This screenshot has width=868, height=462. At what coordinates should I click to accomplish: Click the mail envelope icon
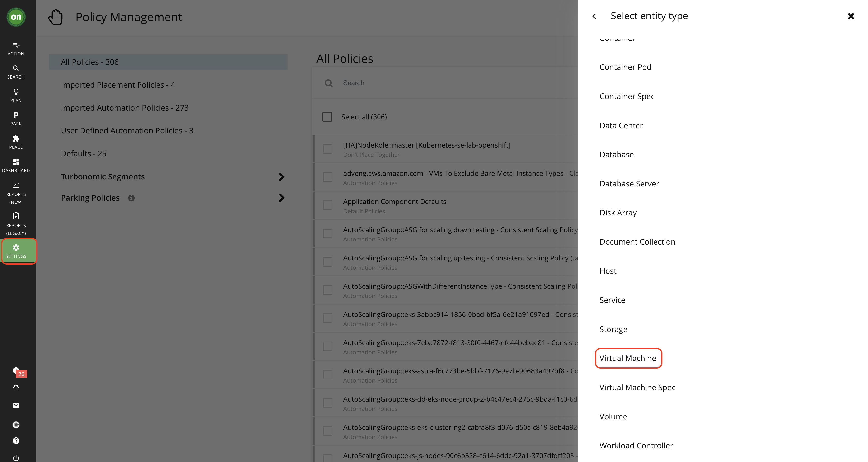pyautogui.click(x=16, y=405)
